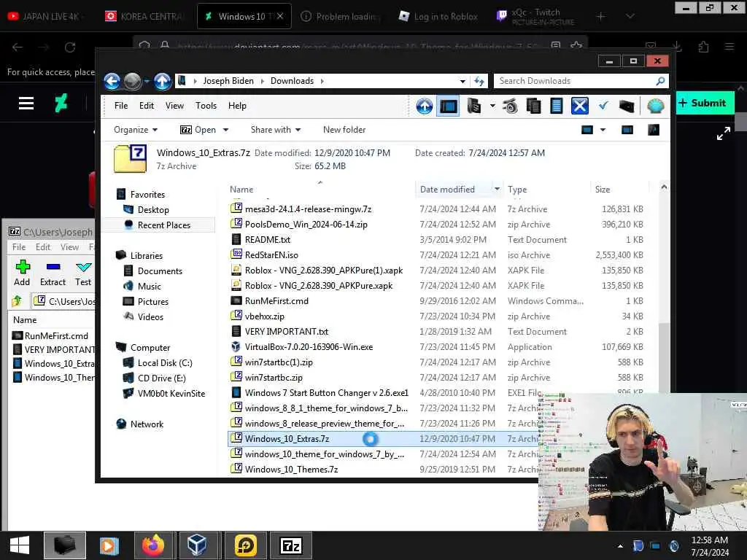Click the Open button with 7z icon
The width and height of the screenshot is (747, 560).
pos(198,130)
